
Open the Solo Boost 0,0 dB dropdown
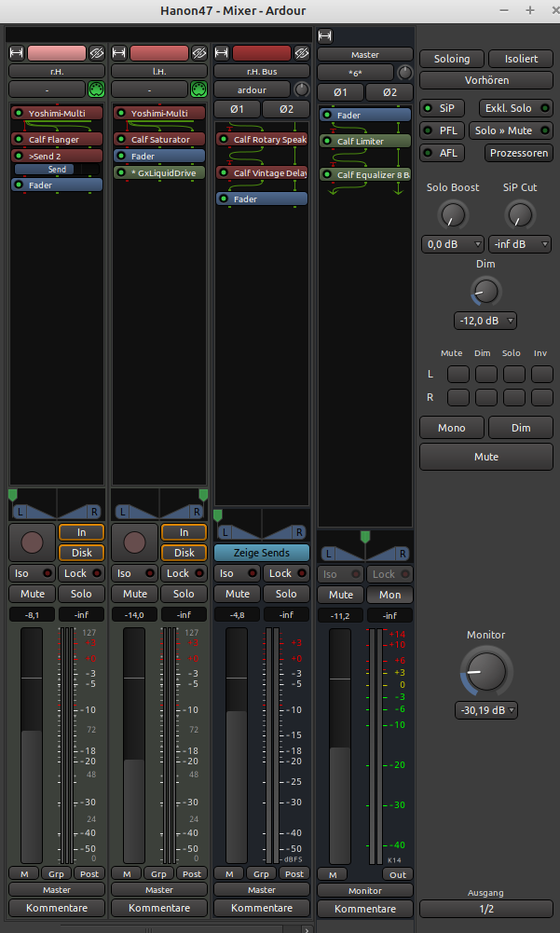[x=453, y=244]
